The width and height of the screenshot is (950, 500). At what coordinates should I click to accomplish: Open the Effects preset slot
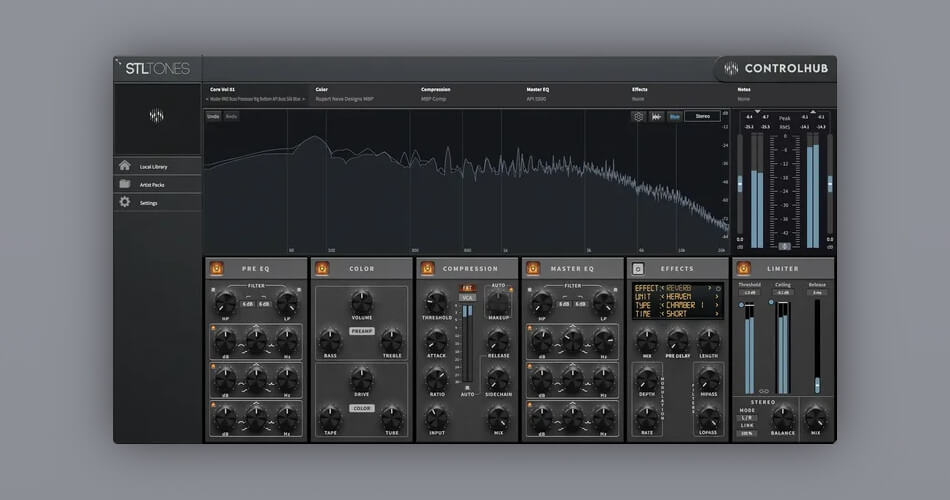(680, 94)
